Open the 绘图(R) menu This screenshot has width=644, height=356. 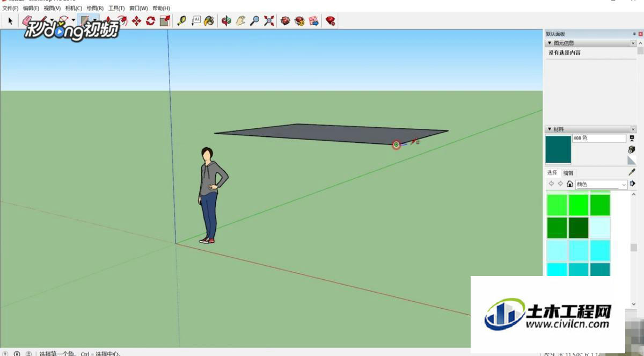[x=95, y=9]
